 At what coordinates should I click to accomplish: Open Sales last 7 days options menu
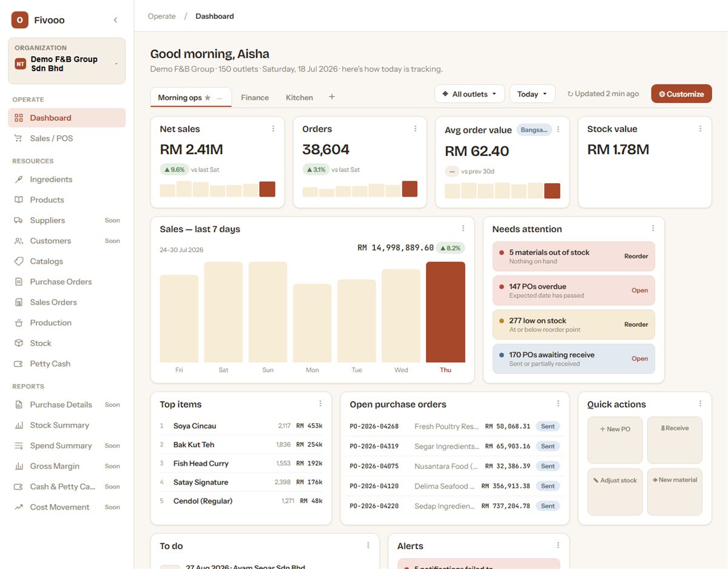pyautogui.click(x=463, y=229)
